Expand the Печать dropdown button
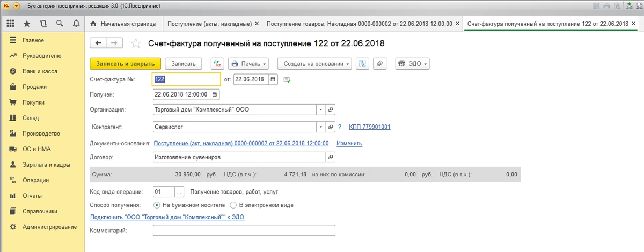Screen dimensions: 644x252 pyautogui.click(x=248, y=63)
